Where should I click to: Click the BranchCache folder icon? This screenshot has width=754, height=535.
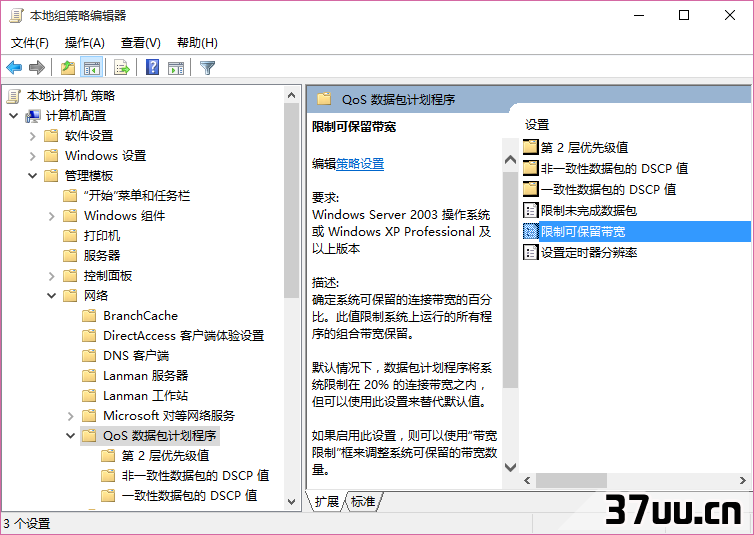[x=89, y=316]
